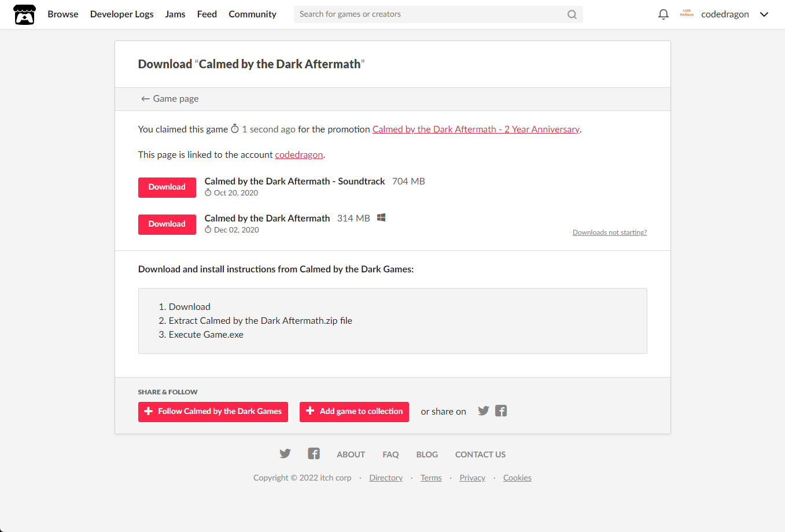Viewport: 785px width, 532px height.
Task: Open the Terms link
Action: [431, 478]
